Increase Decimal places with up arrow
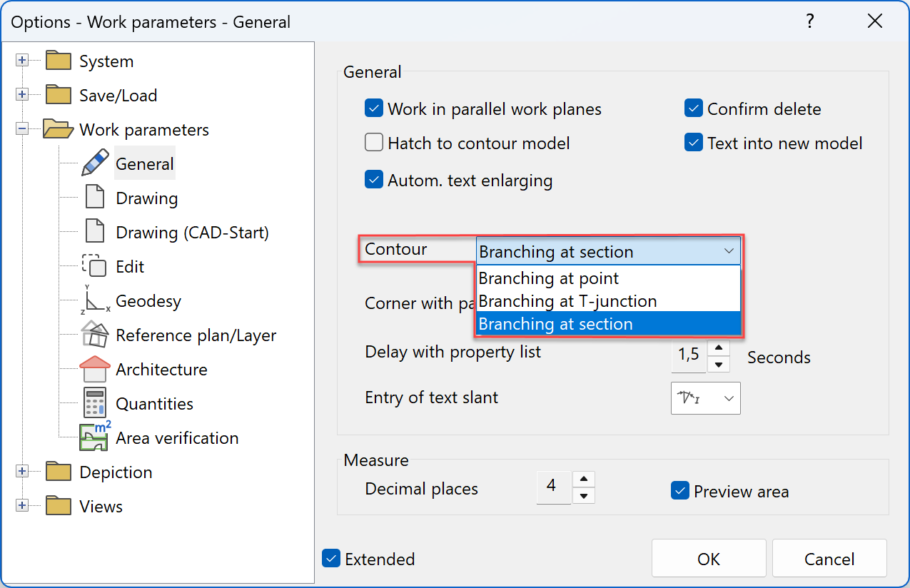This screenshot has height=588, width=910. [x=584, y=479]
